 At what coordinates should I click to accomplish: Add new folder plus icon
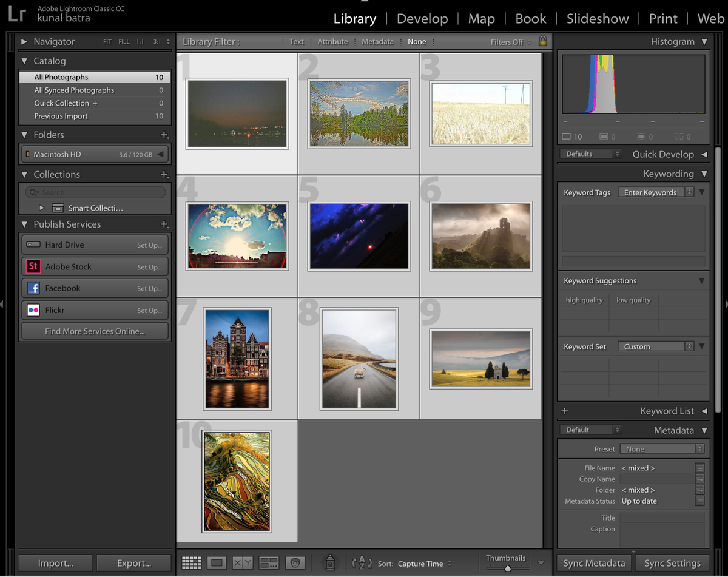[164, 135]
